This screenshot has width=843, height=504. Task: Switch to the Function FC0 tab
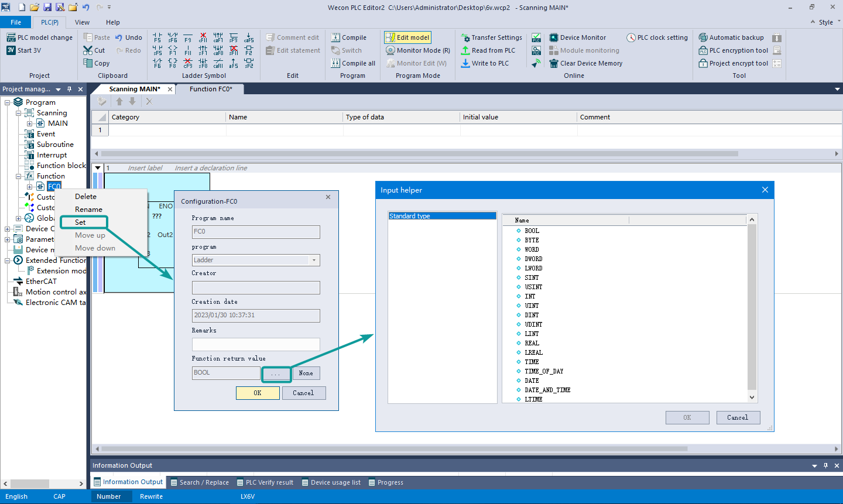pos(211,89)
